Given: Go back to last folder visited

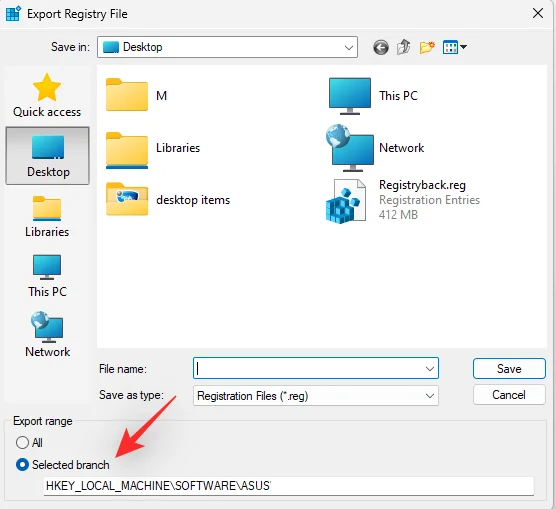Looking at the screenshot, I should (x=381, y=47).
